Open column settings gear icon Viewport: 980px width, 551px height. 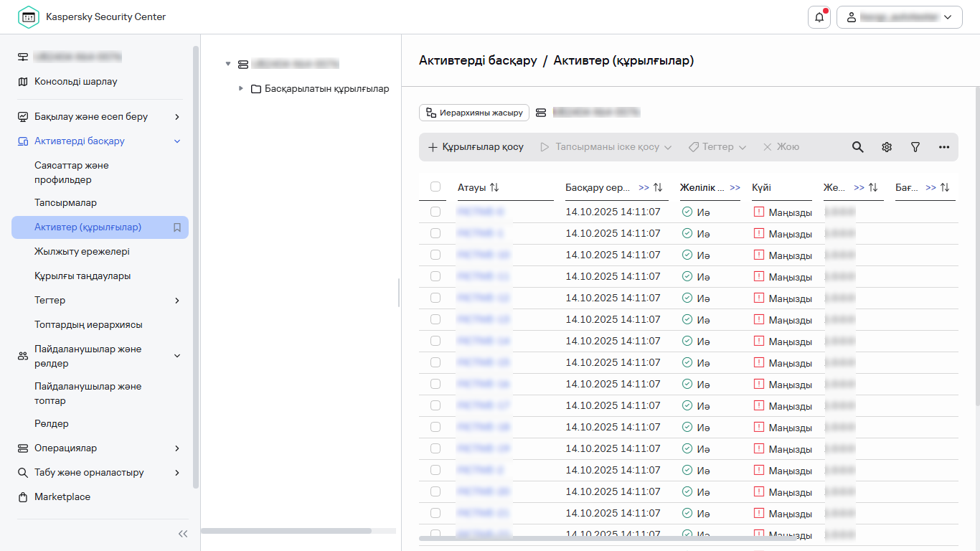pos(887,147)
